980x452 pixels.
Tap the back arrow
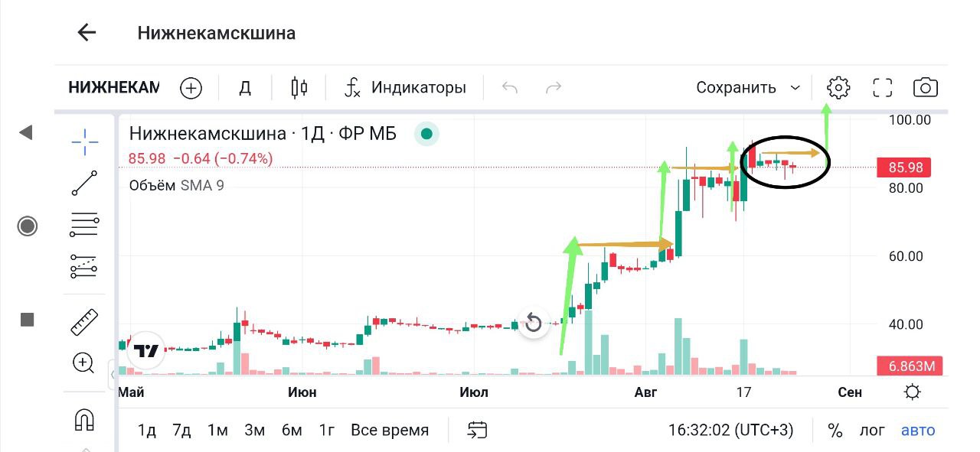pos(87,32)
